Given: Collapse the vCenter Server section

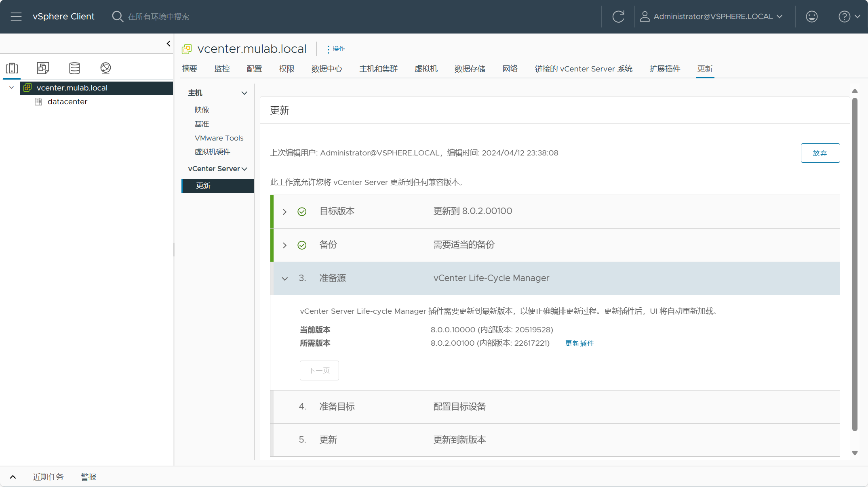Looking at the screenshot, I should tap(244, 169).
